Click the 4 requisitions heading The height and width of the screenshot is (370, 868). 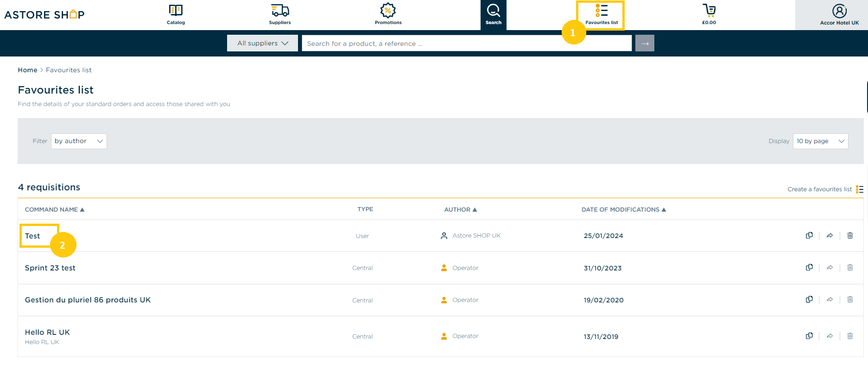[49, 187]
